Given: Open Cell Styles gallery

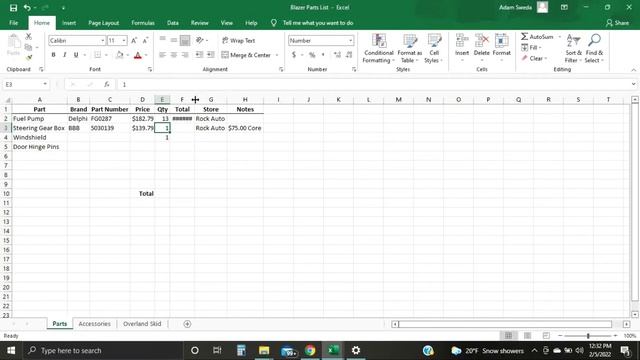Looking at the screenshot, I should coord(434,48).
